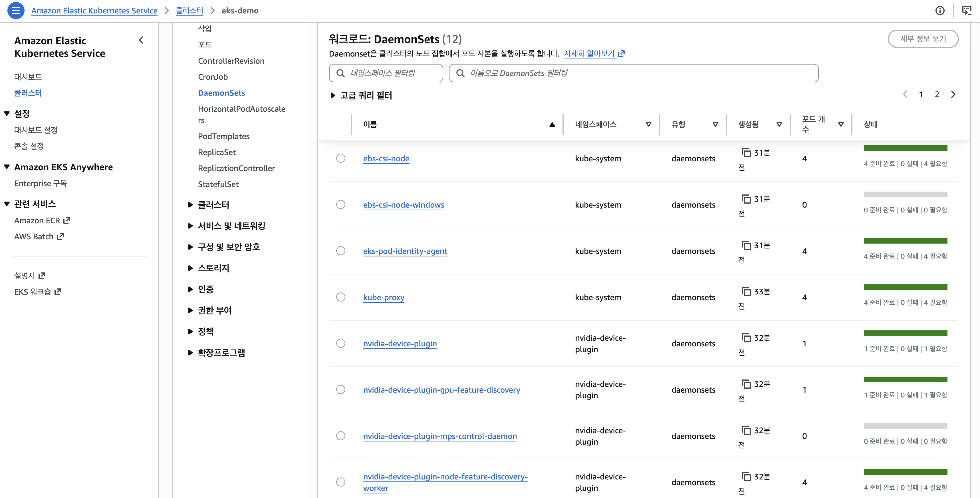The image size is (980, 498).
Task: Open the 포드 개수 column sort dropdown
Action: pyautogui.click(x=841, y=124)
